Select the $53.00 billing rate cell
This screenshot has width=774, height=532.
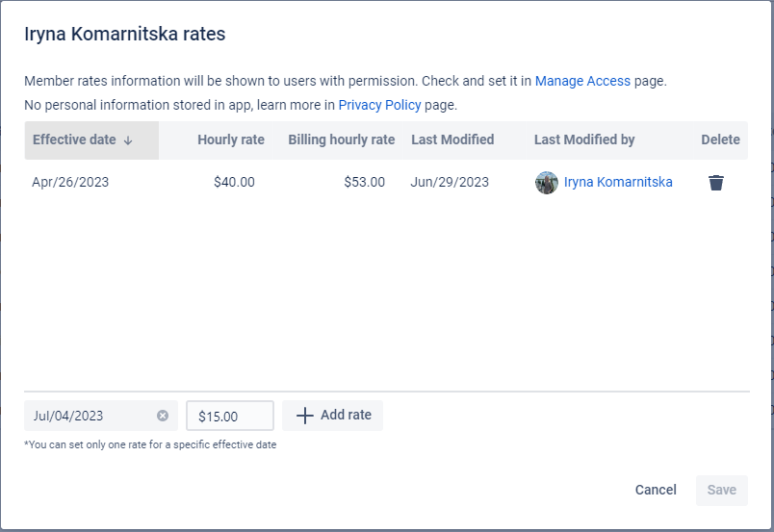pos(364,182)
